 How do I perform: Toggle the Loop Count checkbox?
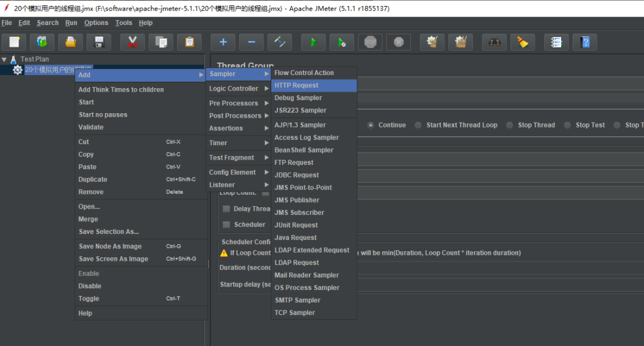pos(266,194)
